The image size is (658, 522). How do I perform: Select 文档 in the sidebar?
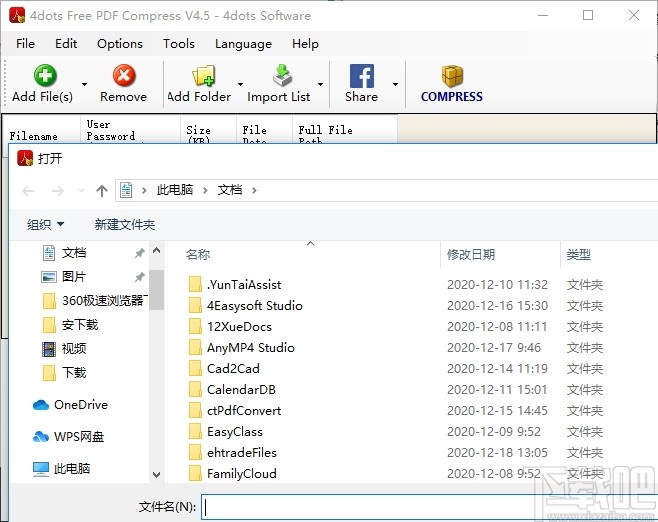(74, 253)
